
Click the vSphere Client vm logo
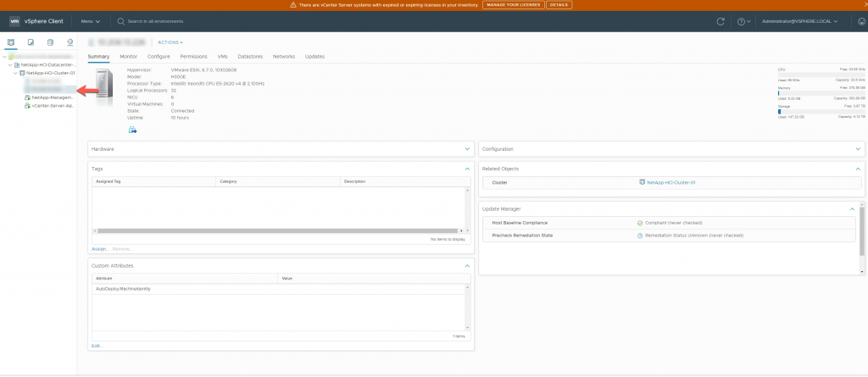pos(15,21)
